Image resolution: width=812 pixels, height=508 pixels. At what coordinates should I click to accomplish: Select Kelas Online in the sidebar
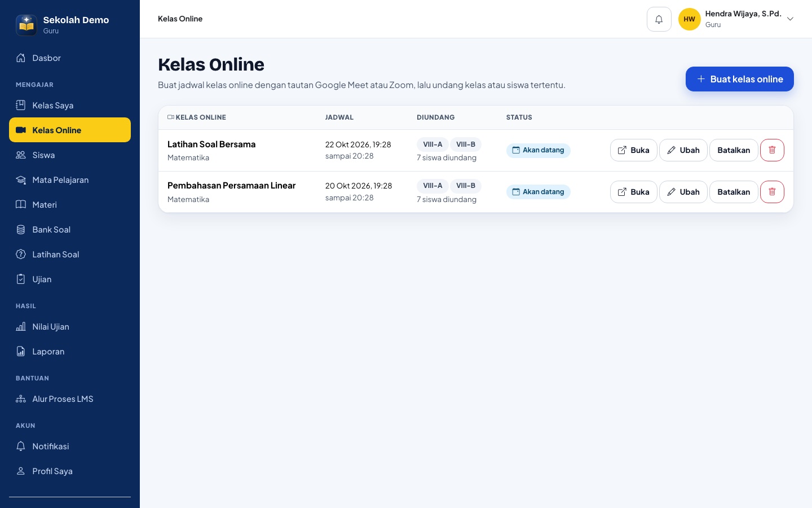click(70, 130)
